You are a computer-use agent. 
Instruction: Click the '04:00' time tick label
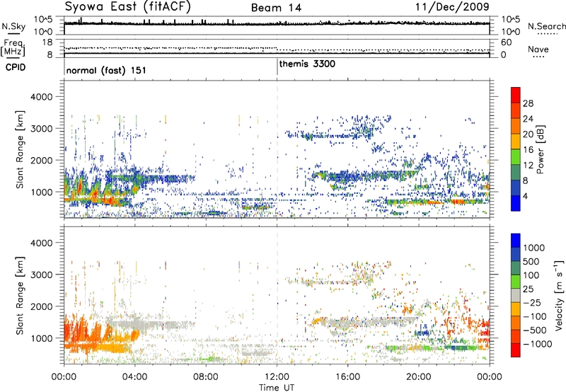[134, 377]
